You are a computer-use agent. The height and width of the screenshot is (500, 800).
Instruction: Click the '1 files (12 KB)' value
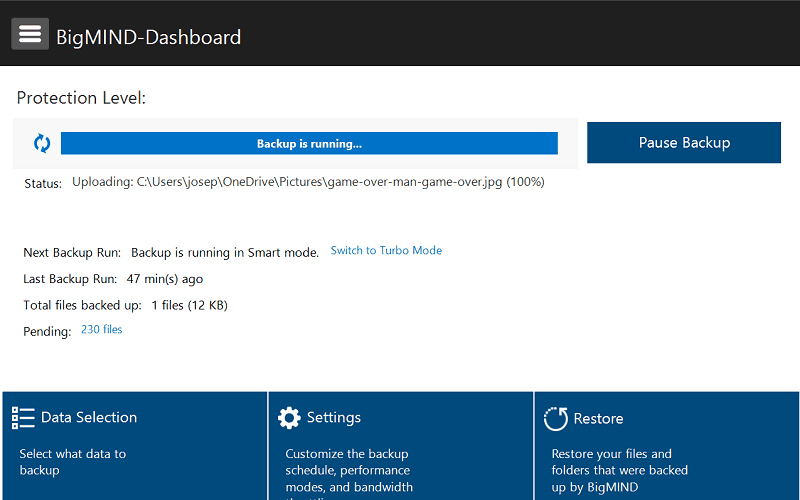click(189, 305)
